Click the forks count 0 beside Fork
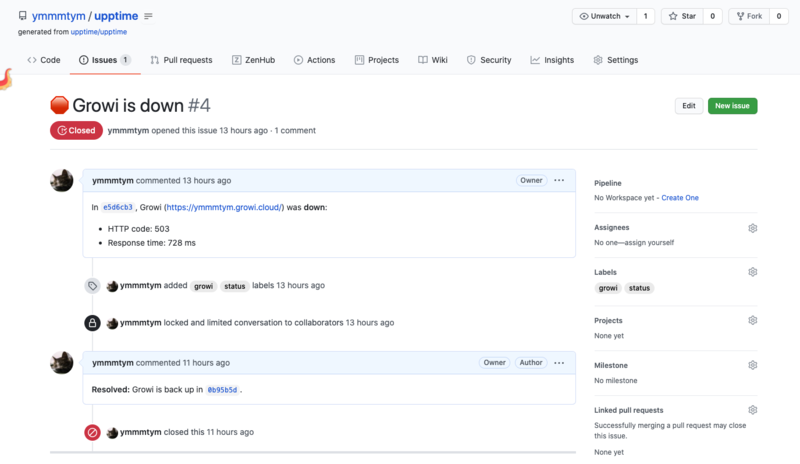The width and height of the screenshot is (800, 464). coord(779,16)
